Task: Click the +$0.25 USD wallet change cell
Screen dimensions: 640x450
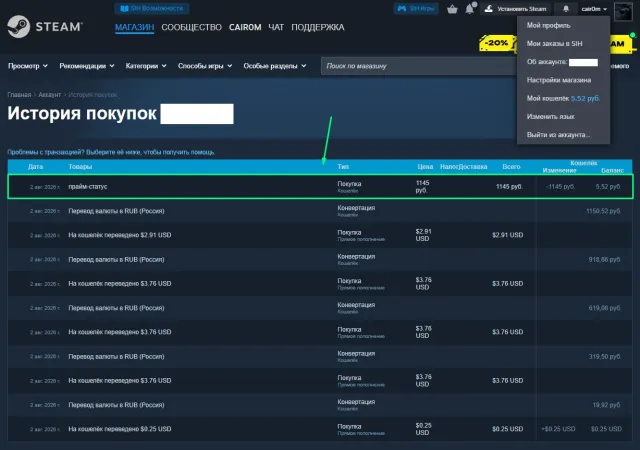Action: coord(558,429)
